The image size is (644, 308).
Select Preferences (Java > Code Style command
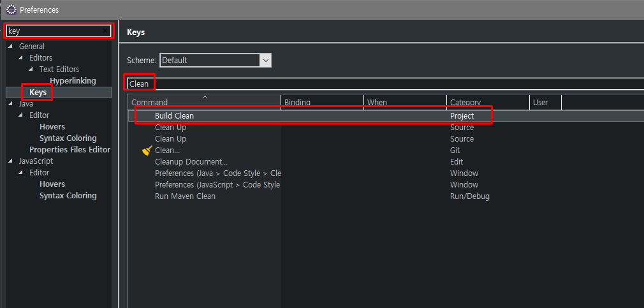click(217, 173)
